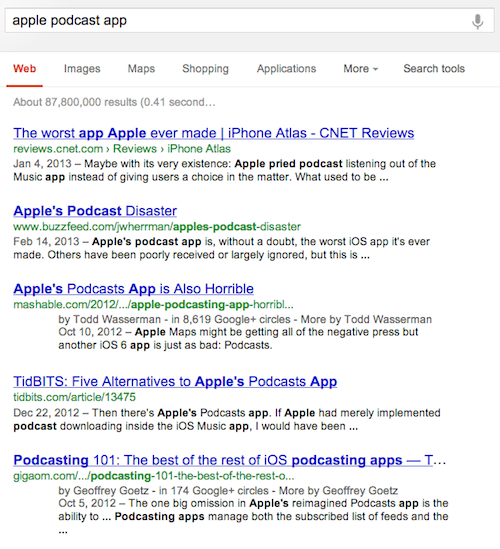Open the Maps tab
500x549 pixels.
[x=141, y=68]
